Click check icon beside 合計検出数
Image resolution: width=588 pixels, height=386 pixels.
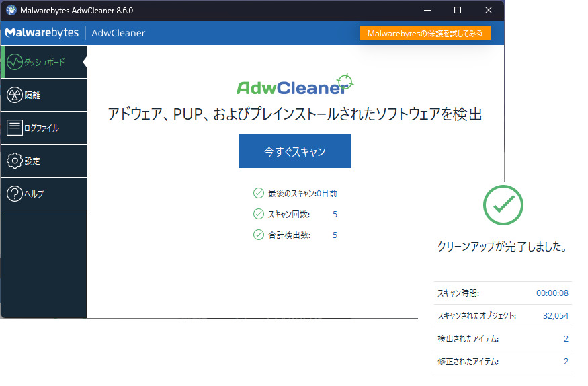pyautogui.click(x=258, y=235)
